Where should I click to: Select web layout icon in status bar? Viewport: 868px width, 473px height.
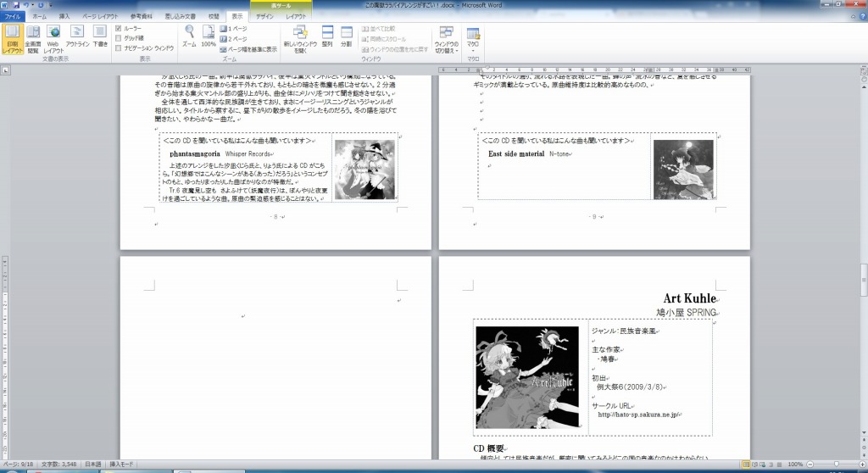click(763, 465)
